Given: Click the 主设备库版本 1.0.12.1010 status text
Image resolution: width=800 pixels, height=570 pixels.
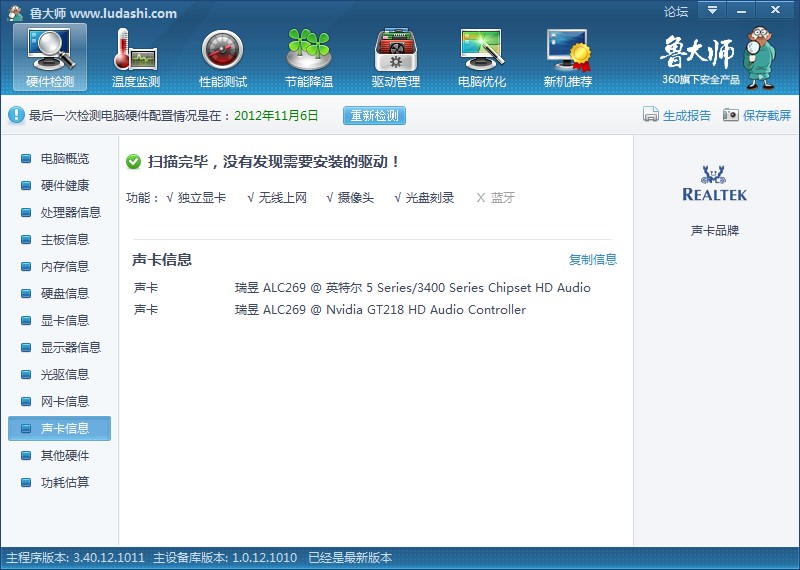Looking at the screenshot, I should pos(225,557).
